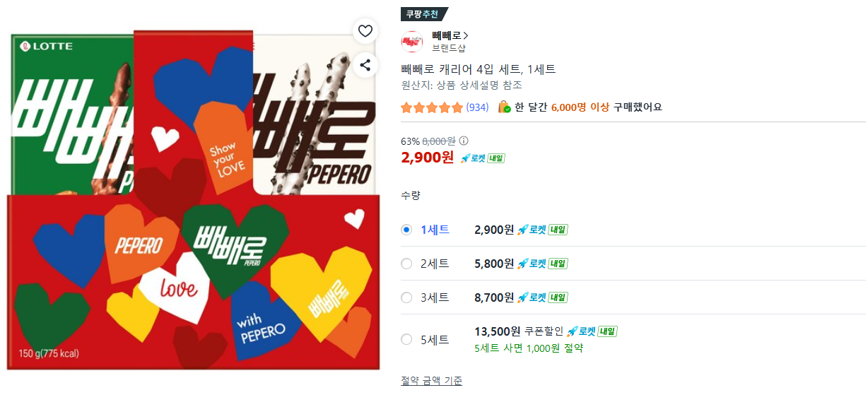The height and width of the screenshot is (395, 868).
Task: Select the 2세트 radio button
Action: [x=406, y=264]
